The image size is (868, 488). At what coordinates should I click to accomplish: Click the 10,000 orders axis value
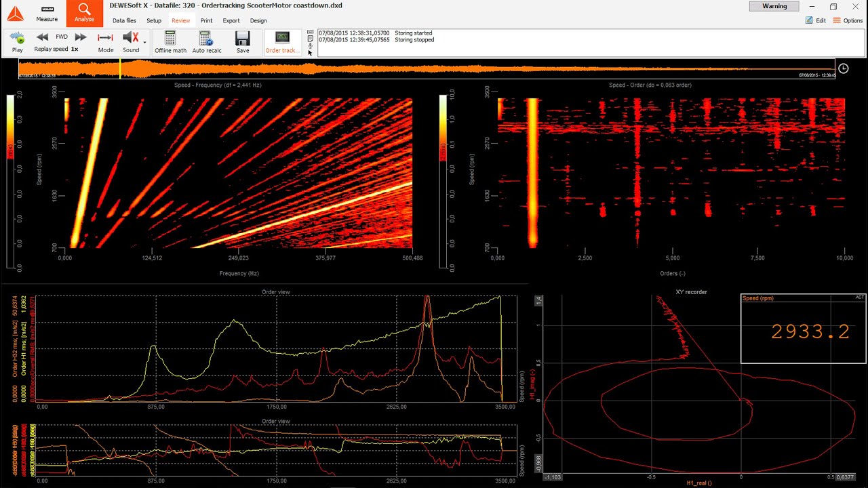pos(844,258)
